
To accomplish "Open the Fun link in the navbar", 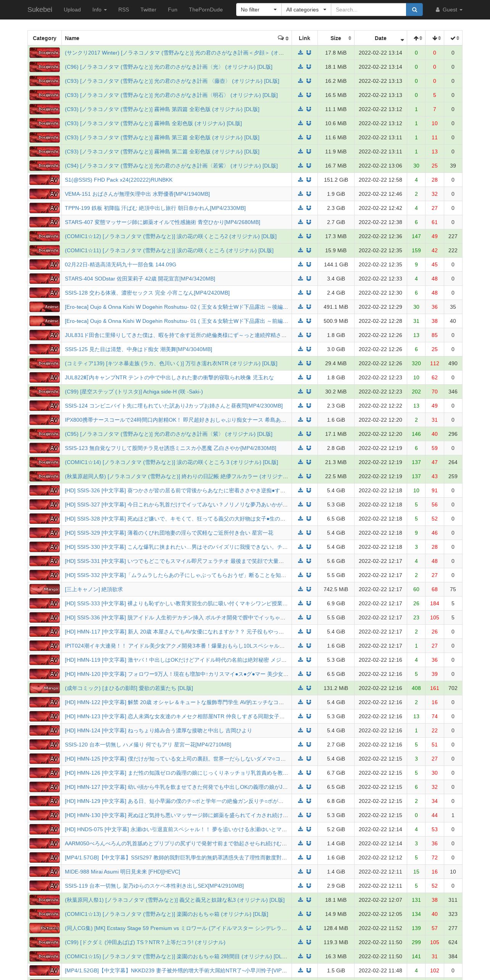I will tap(172, 10).
